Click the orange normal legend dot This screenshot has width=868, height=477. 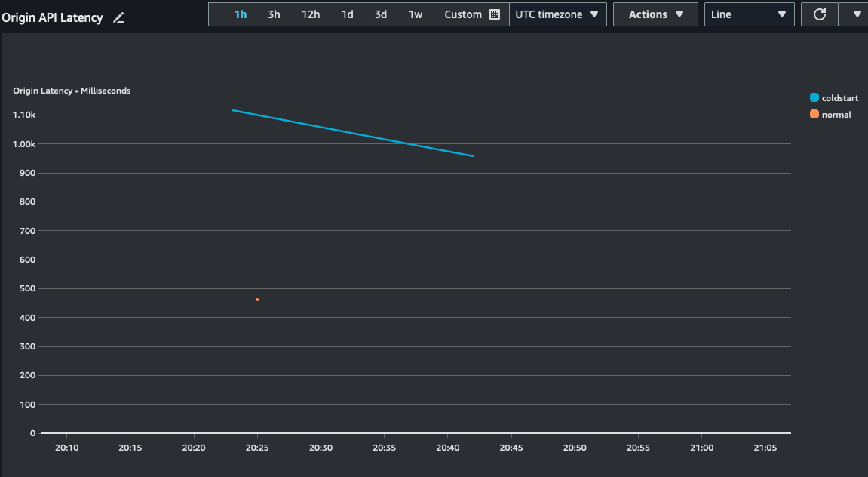(x=814, y=114)
